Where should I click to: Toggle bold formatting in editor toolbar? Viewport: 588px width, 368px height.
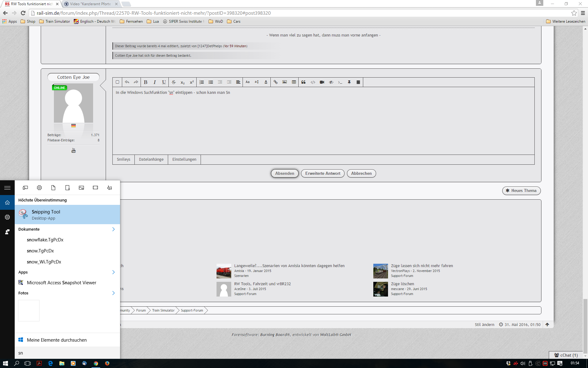tap(146, 82)
